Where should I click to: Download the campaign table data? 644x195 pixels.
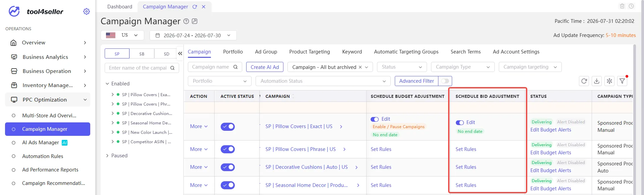(x=597, y=81)
